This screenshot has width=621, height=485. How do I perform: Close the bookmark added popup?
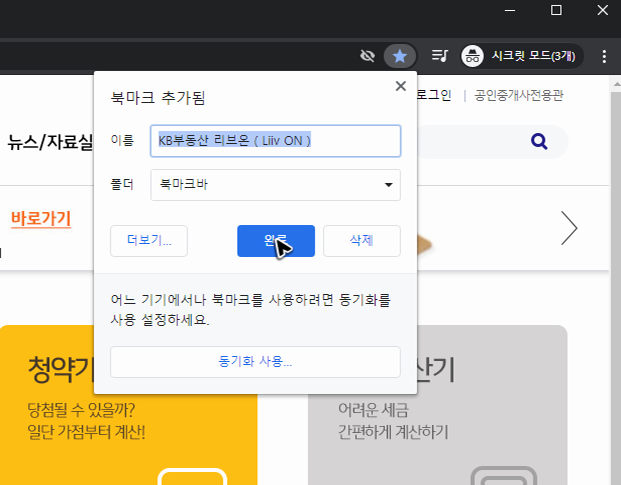point(401,86)
